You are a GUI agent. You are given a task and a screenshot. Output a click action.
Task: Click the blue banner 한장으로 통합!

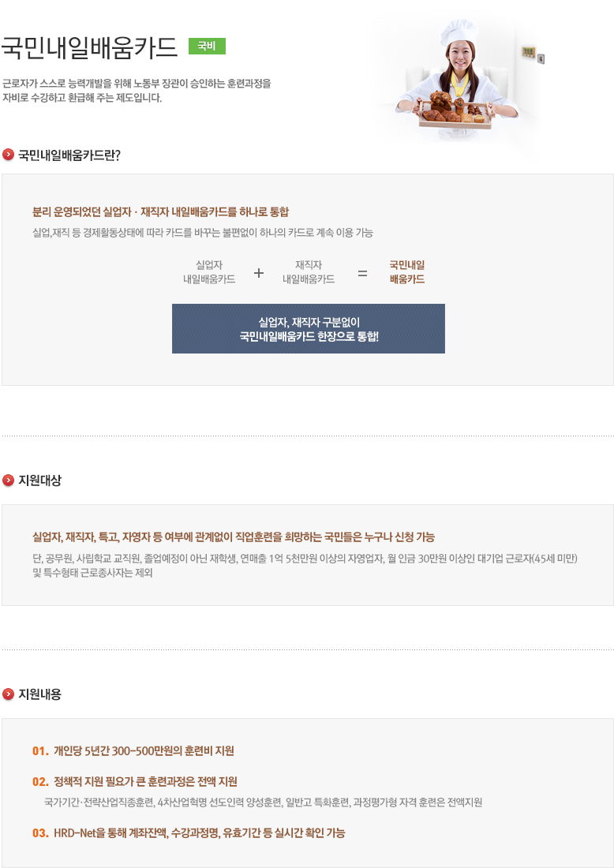point(309,328)
